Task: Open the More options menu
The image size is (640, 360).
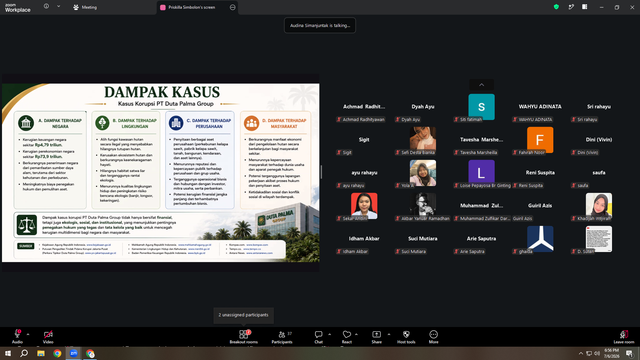Action: (433, 337)
